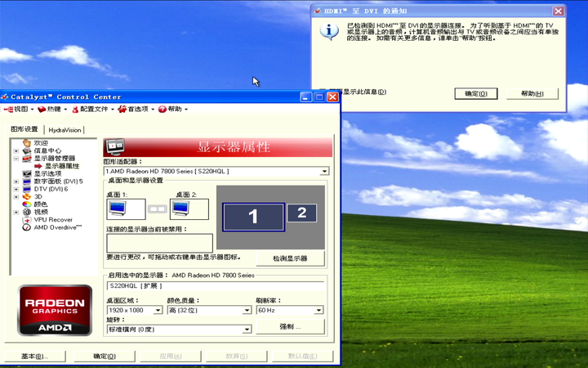Expand the DTV (DVI) 6 node

(16, 189)
